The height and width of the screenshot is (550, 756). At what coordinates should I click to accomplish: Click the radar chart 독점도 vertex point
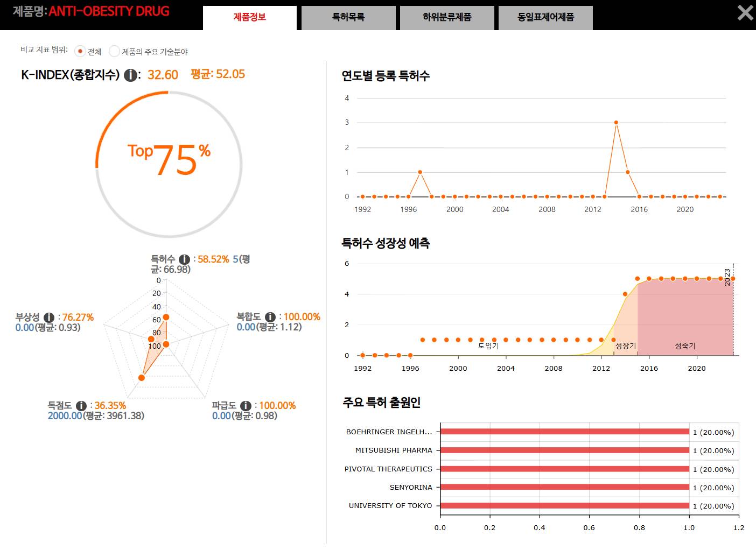tap(142, 378)
